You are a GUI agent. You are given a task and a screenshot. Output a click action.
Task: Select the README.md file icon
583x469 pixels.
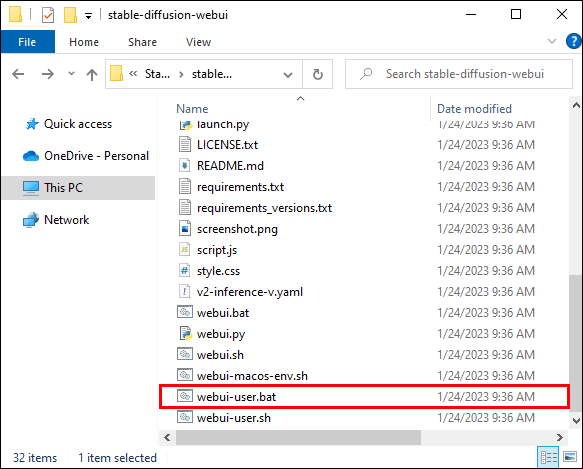click(185, 166)
